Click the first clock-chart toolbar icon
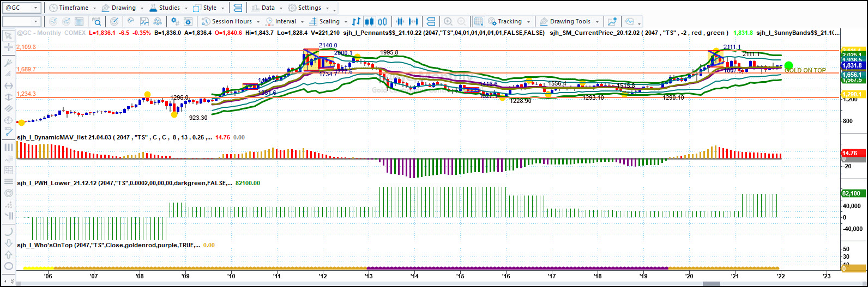This screenshot has width=868, height=287. point(53,21)
